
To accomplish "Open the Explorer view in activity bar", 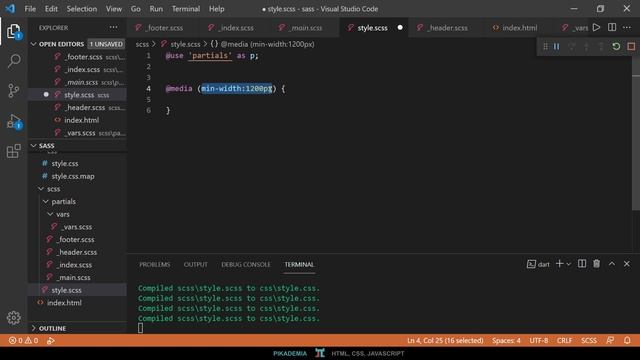I will tap(13, 31).
